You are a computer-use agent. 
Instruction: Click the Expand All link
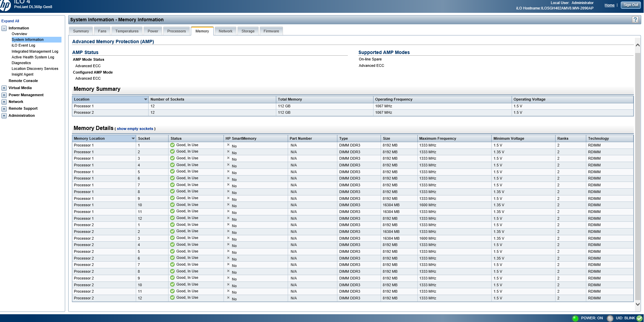point(10,21)
